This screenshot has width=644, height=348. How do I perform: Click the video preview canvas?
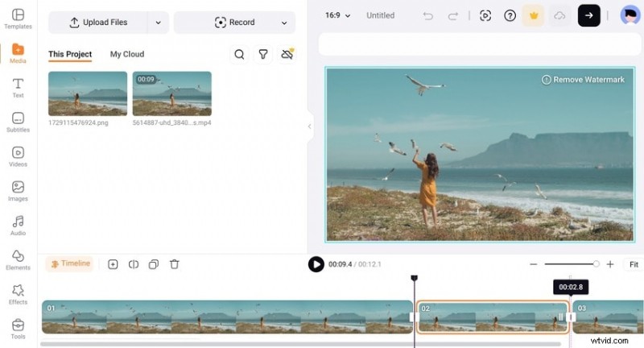480,155
